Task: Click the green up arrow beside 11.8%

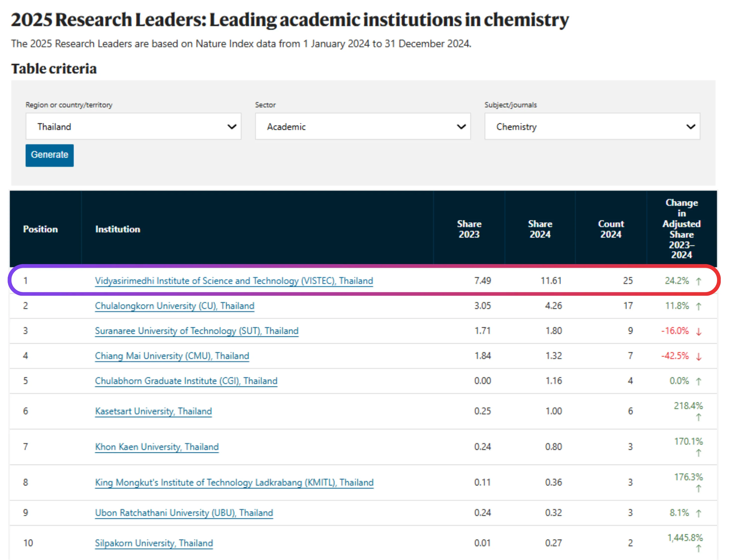Action: 698,306
